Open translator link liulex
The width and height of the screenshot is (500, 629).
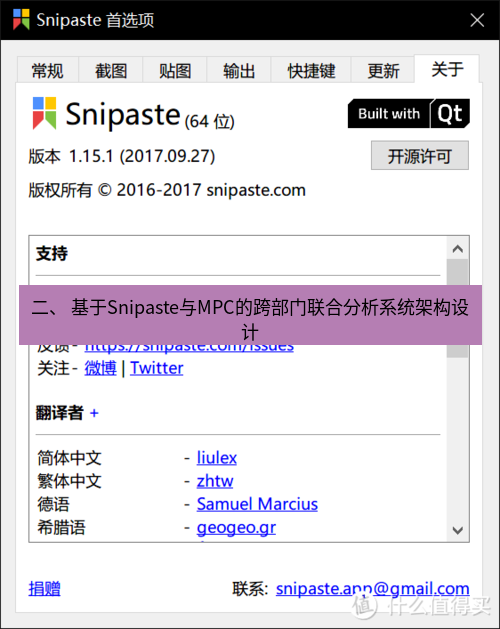[x=217, y=458]
